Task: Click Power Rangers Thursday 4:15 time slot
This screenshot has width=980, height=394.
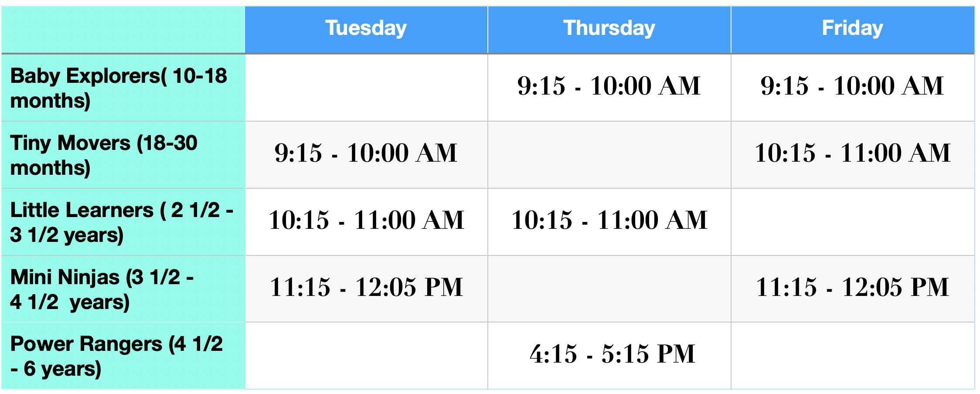Action: click(x=612, y=354)
